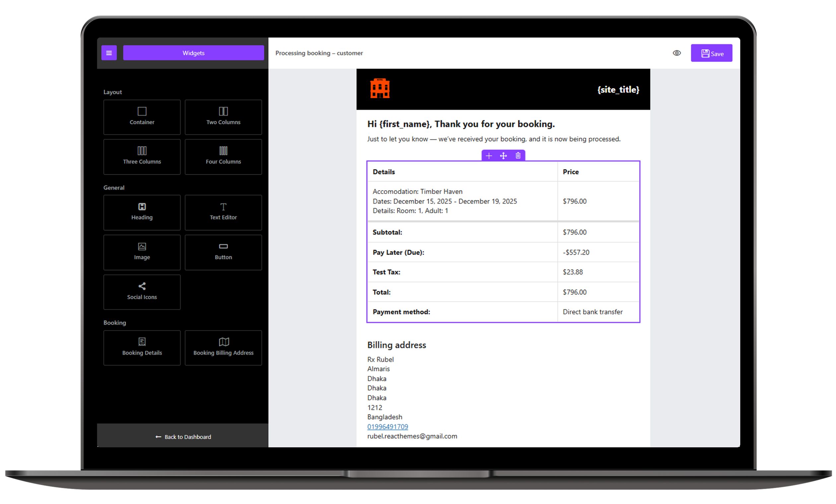Select the Four Columns layout widget
This screenshot has height=504, width=836.
point(223,157)
